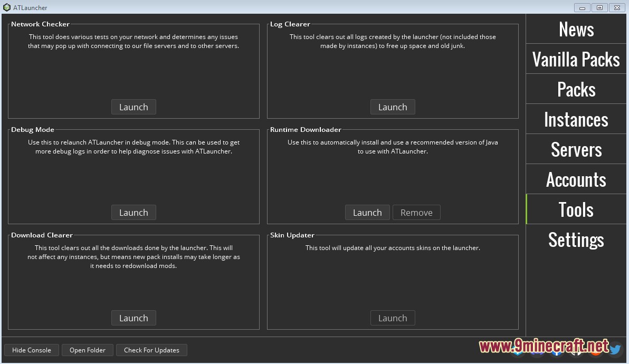Switch to the News tab

[x=576, y=29]
